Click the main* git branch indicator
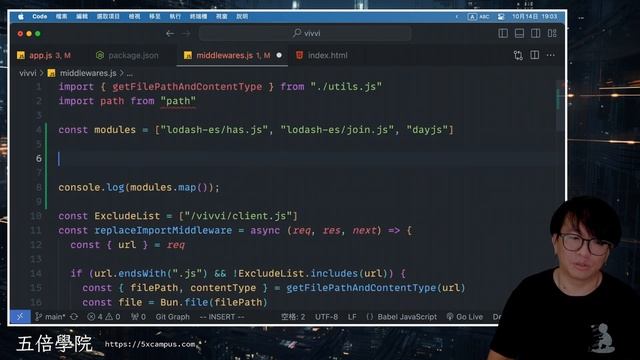 50,317
